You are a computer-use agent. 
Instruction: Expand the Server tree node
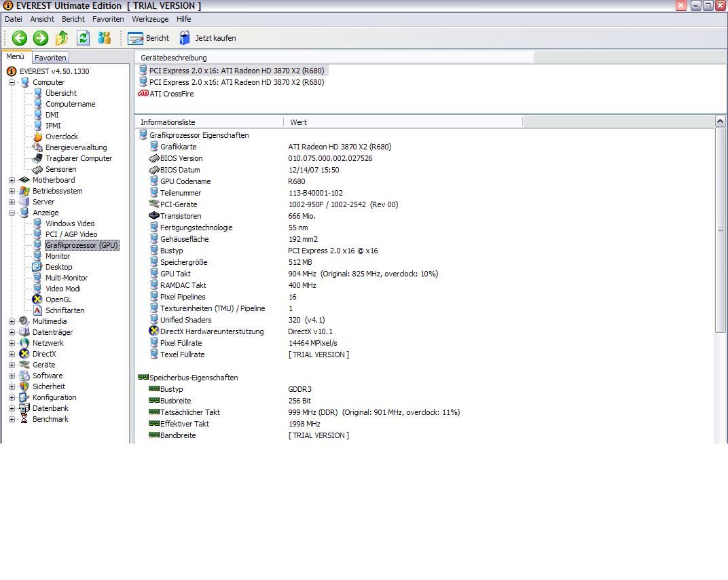click(x=12, y=202)
